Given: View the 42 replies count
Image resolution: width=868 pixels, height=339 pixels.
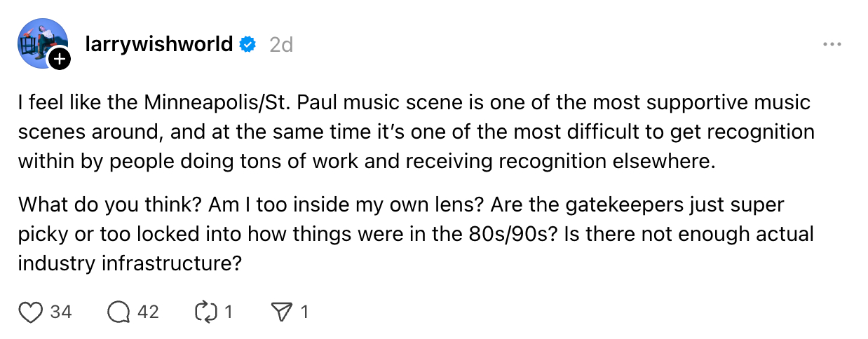Looking at the screenshot, I should [x=148, y=312].
